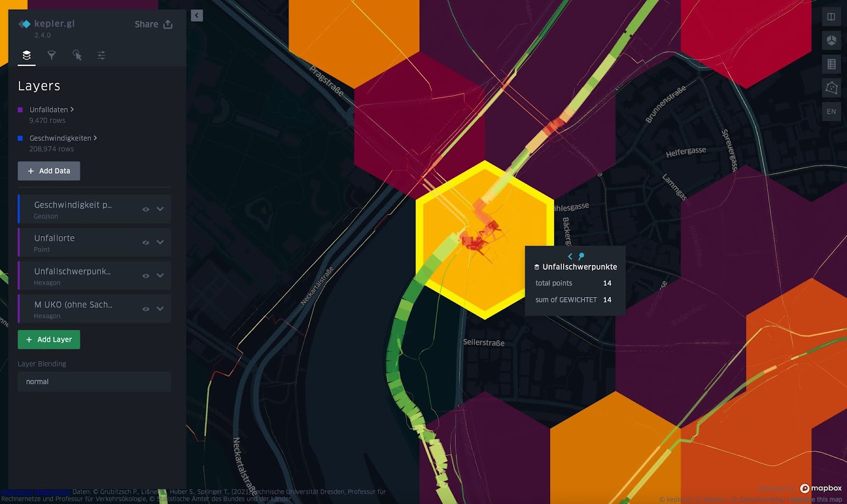Image resolution: width=847 pixels, height=504 pixels.
Task: Click the sum of GEWICHTET row
Action: 573,300
